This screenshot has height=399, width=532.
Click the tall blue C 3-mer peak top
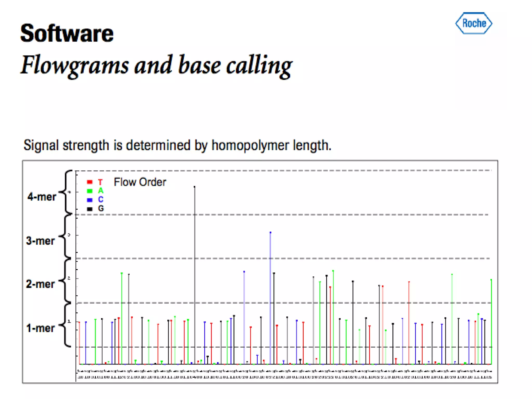pyautogui.click(x=270, y=232)
